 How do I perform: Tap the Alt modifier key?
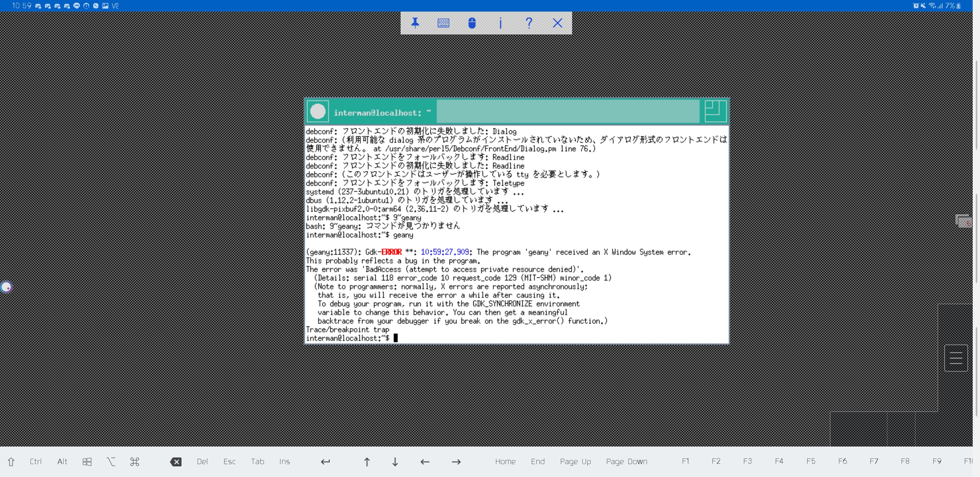[62, 461]
